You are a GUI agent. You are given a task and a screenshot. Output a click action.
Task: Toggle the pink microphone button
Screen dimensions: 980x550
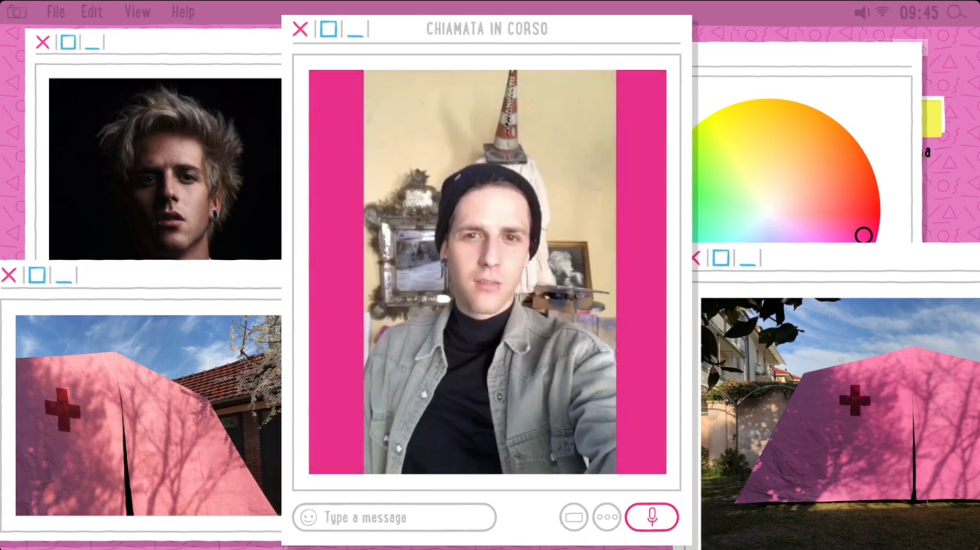click(652, 517)
